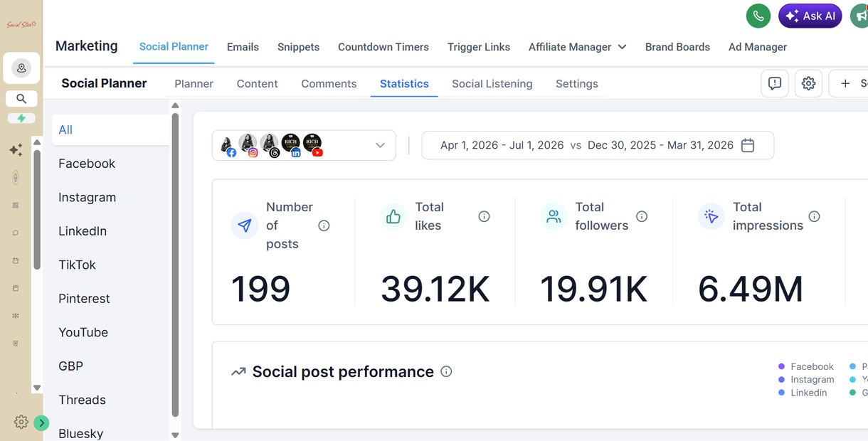Viewport: 868px width, 441px height.
Task: Click the thumbs up likes icon
Action: click(393, 216)
